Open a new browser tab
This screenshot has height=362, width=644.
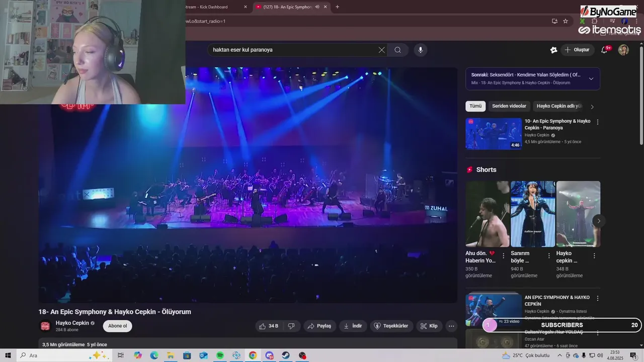coord(337,7)
